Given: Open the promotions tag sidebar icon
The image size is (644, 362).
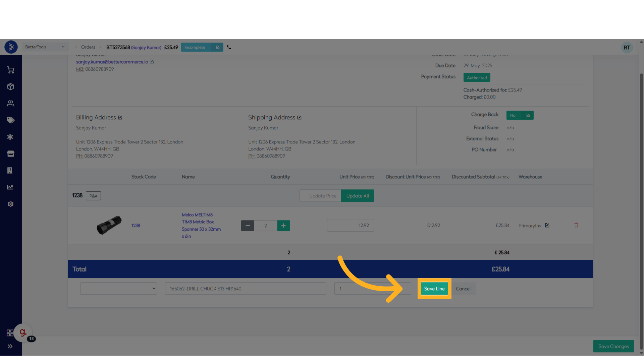Looking at the screenshot, I should point(10,120).
